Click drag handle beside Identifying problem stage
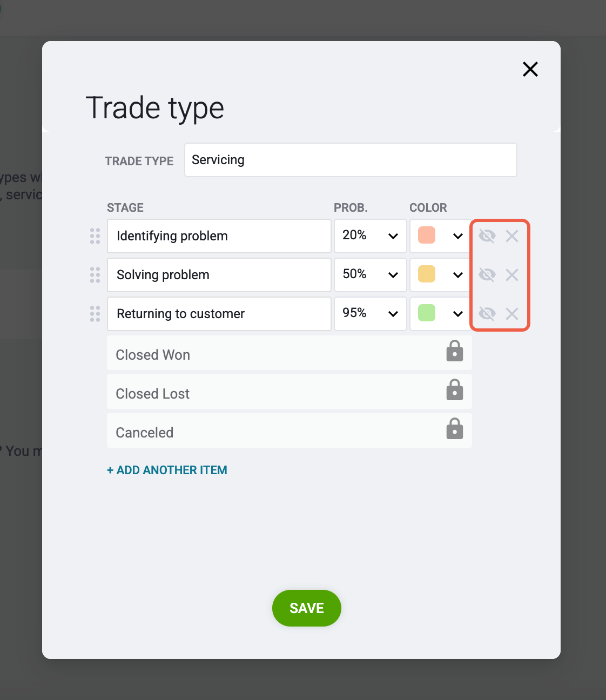This screenshot has height=700, width=606. click(95, 236)
